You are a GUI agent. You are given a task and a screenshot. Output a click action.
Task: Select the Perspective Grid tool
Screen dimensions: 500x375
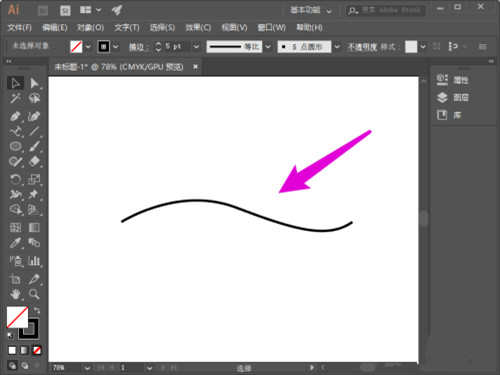click(34, 210)
